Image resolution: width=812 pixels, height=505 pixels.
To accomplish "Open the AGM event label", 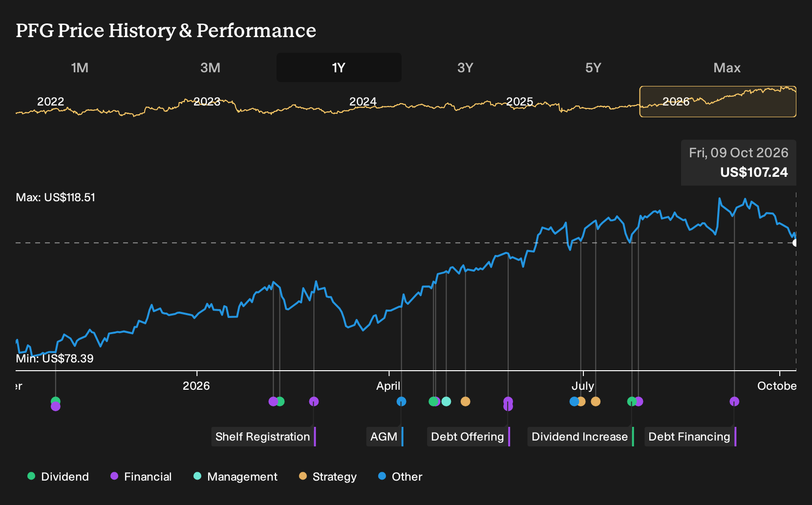I will tap(385, 437).
